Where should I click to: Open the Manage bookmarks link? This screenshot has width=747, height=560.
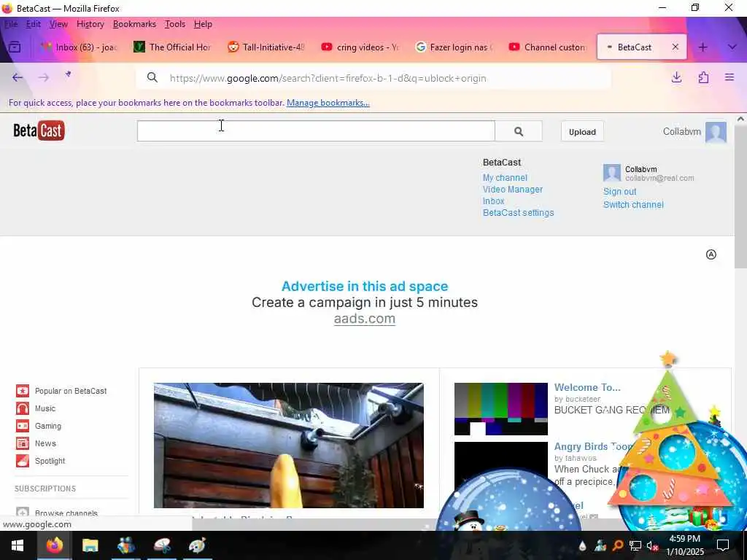tap(328, 103)
